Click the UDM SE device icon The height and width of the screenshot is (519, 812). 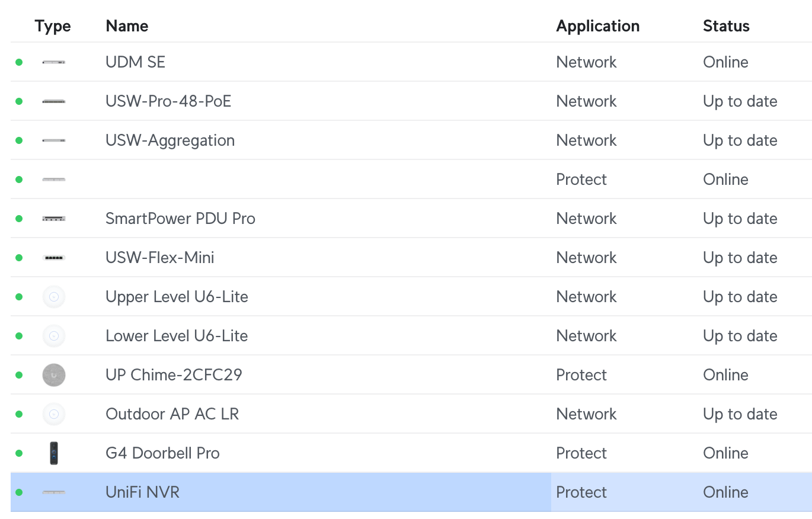[x=54, y=62]
